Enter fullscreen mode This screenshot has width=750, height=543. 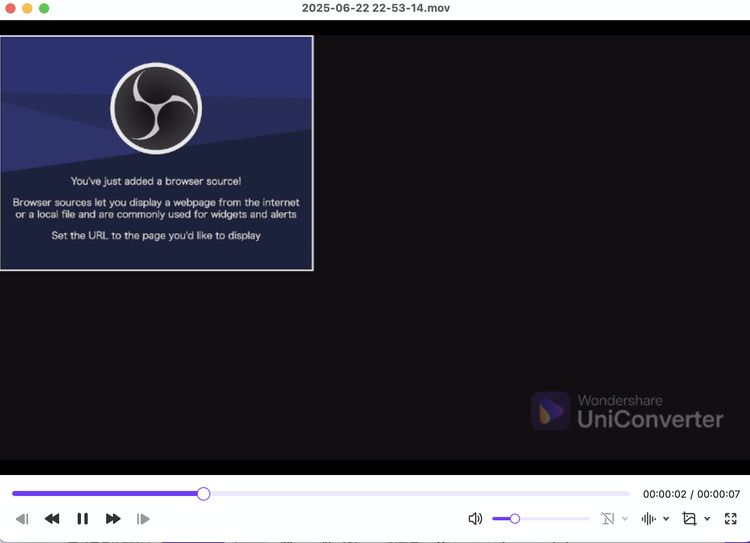click(x=731, y=519)
